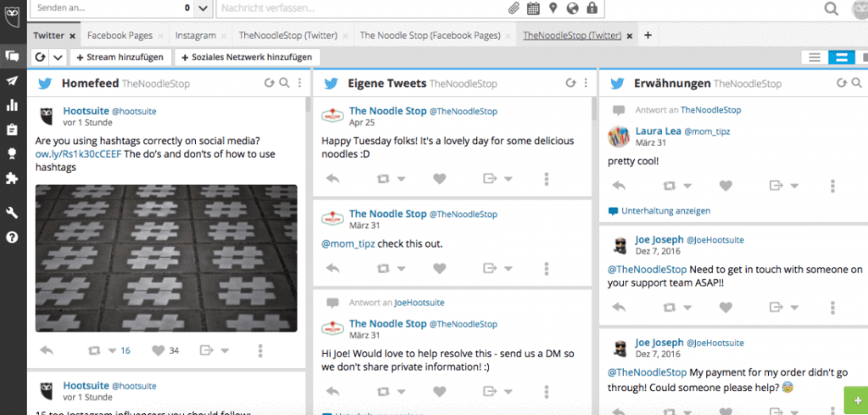Open Homefeed stream options menu
This screenshot has height=415, width=868.
(x=299, y=83)
